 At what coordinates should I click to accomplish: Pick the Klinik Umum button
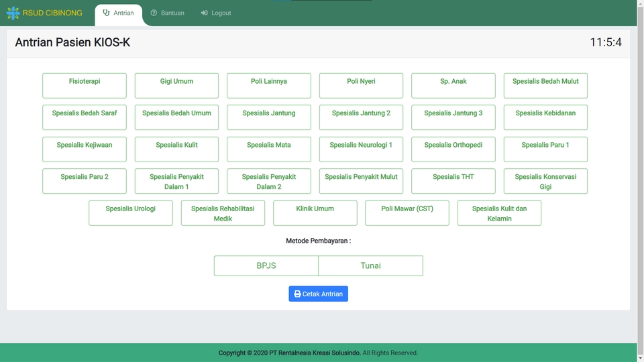(315, 213)
